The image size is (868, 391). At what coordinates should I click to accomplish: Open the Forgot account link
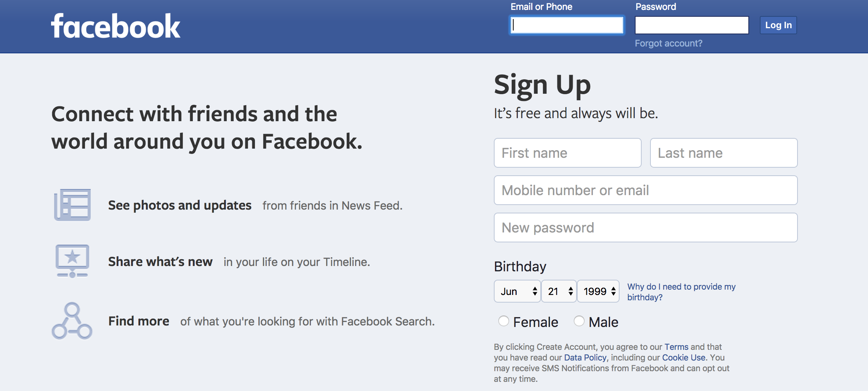pyautogui.click(x=668, y=43)
